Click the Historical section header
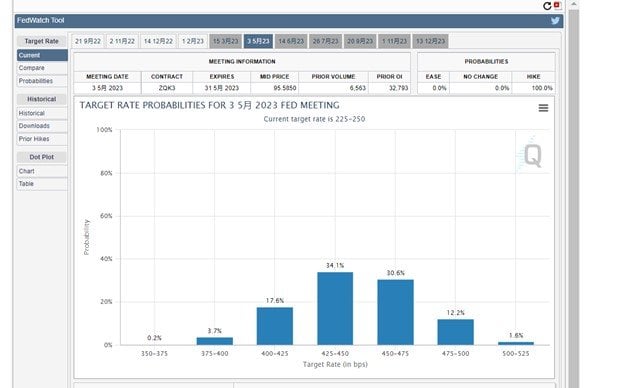This screenshot has width=624, height=388. [41, 99]
